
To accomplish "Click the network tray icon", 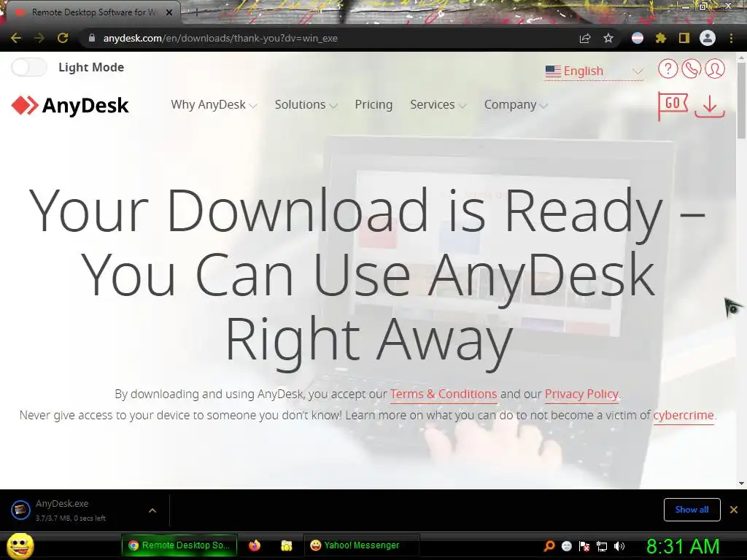I will click(602, 546).
